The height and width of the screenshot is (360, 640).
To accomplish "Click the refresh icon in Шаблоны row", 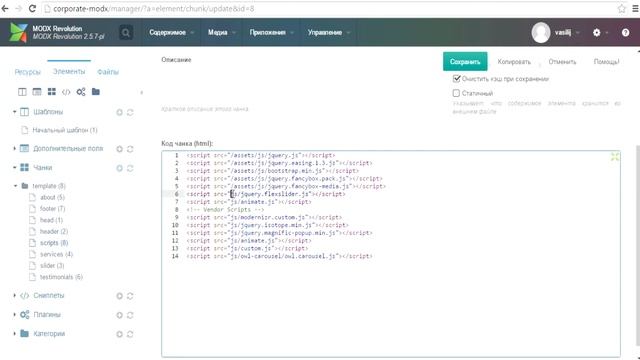I will [130, 112].
